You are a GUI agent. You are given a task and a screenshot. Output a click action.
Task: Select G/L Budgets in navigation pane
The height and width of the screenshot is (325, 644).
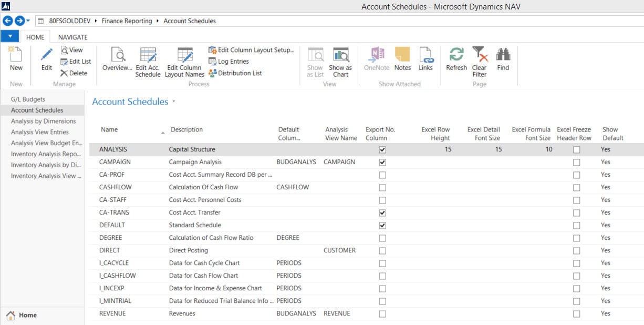coord(28,99)
